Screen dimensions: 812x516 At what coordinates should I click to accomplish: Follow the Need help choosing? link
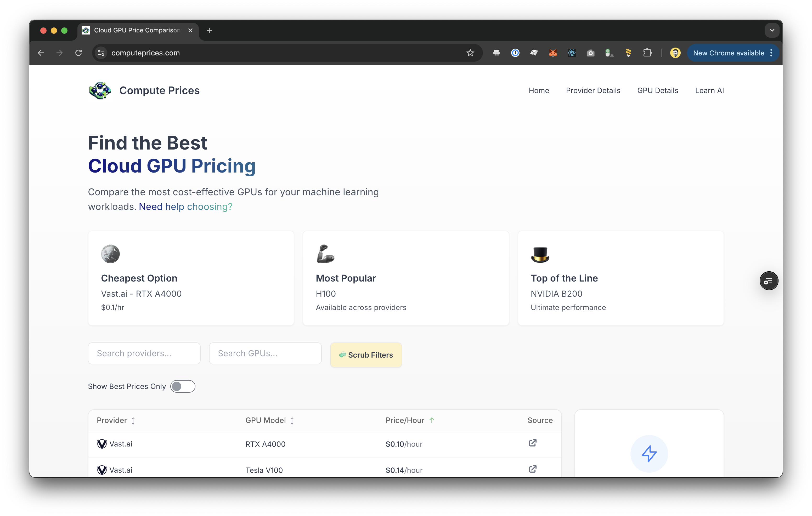coord(185,207)
